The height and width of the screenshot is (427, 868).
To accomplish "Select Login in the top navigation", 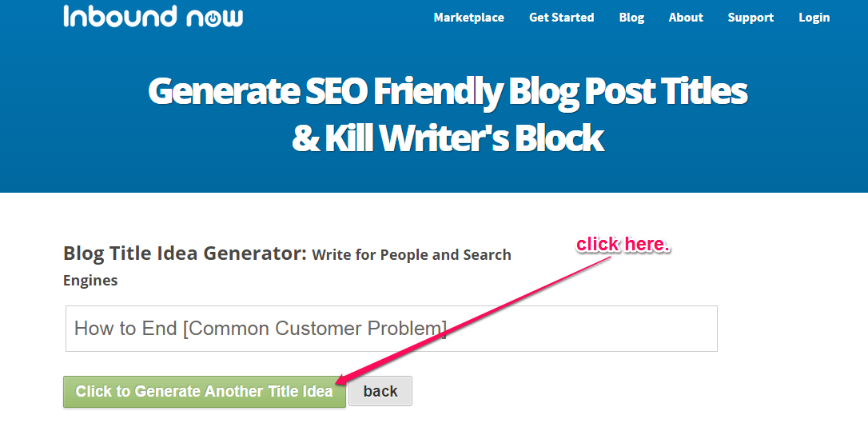I will click(x=814, y=18).
